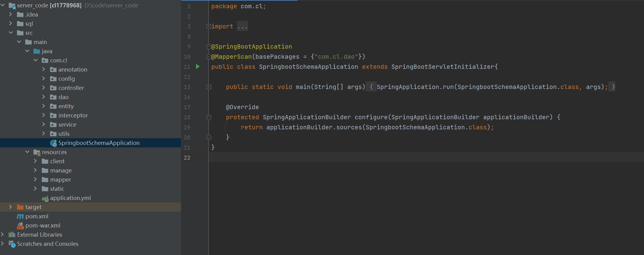Click the Scratches and Consoles icon
Screen dimensions: 644x255
coord(12,244)
